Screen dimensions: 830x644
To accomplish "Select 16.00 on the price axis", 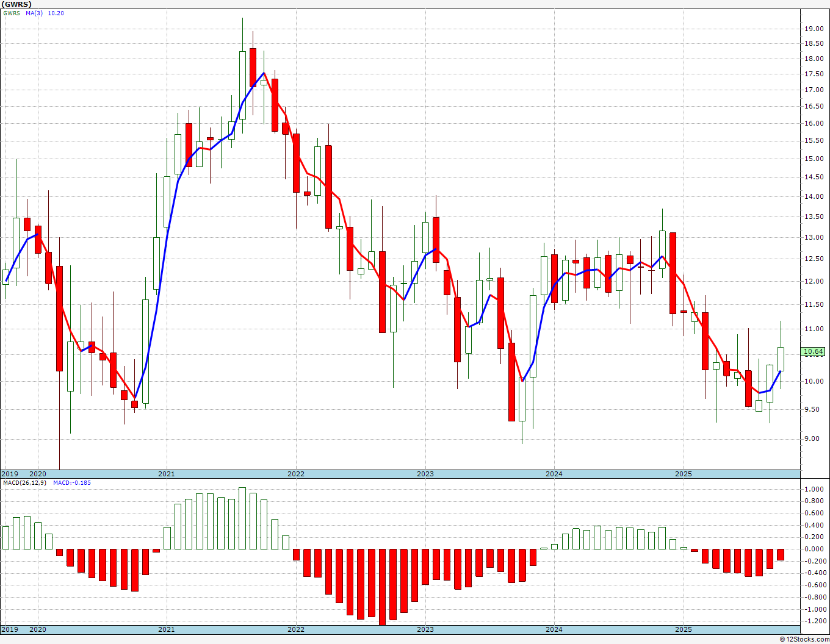I will pos(813,123).
